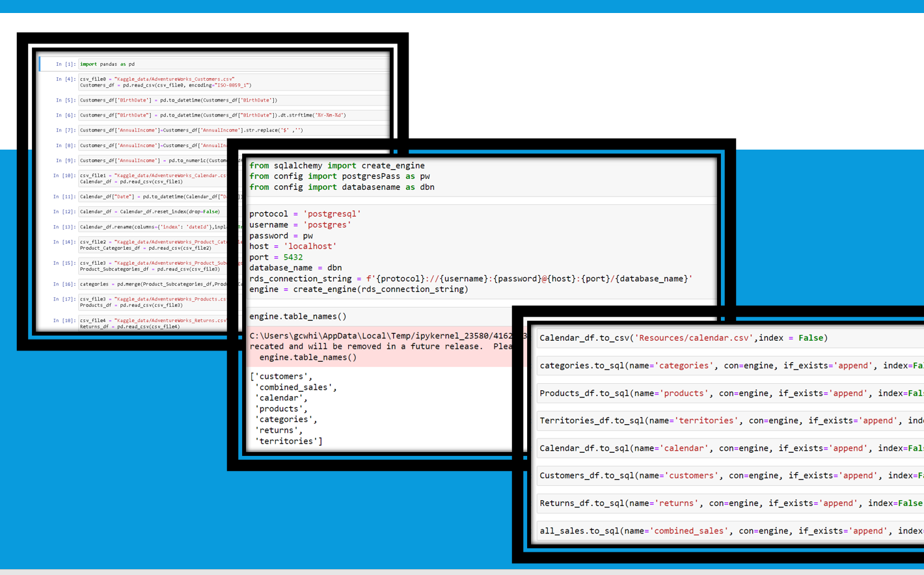Click the 'engine = create_engine' line

[x=359, y=289]
